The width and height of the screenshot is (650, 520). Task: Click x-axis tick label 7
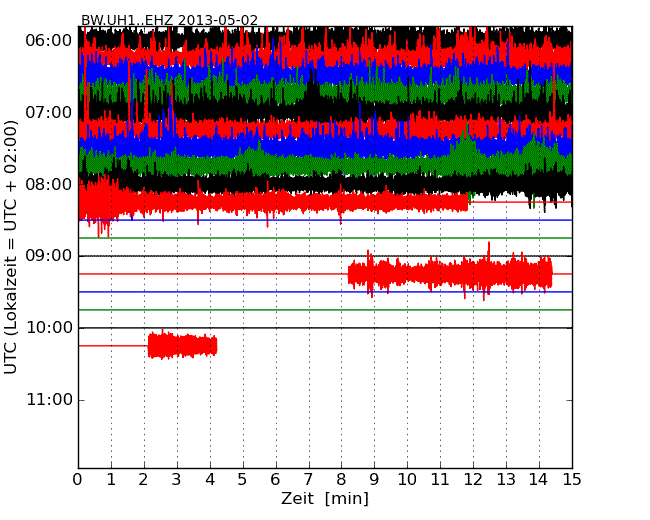(308, 479)
